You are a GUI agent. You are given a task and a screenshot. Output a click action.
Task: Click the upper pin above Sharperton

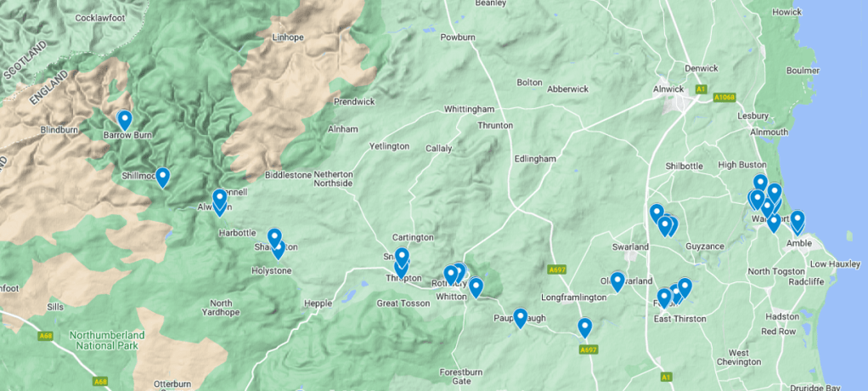[x=274, y=238]
